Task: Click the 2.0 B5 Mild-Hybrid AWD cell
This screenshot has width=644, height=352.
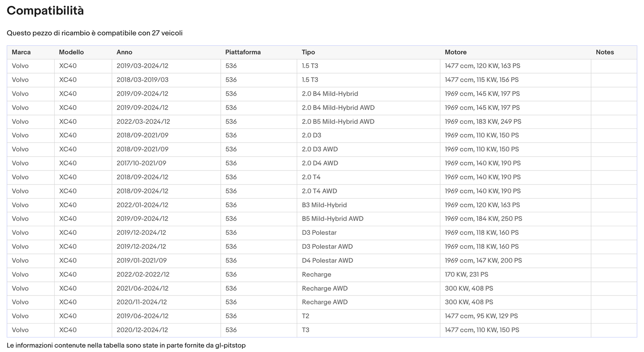Action: [338, 122]
